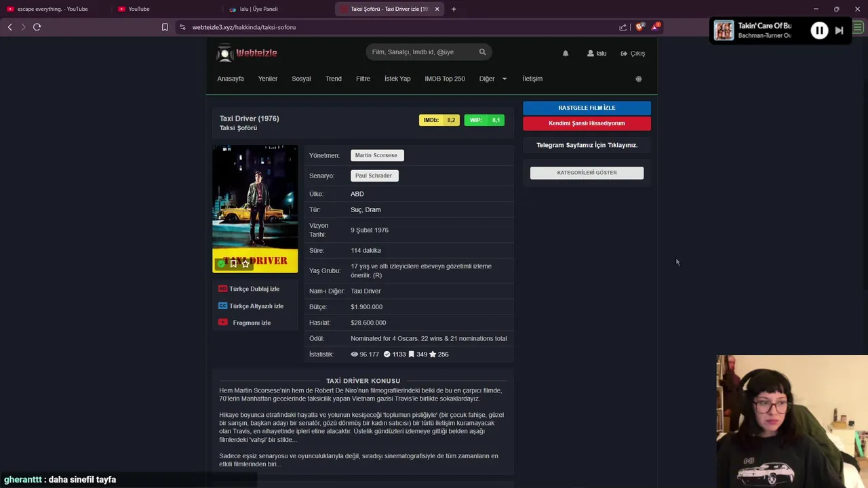The width and height of the screenshot is (868, 488).
Task: Switch to the escape everything YouTube tab
Action: (x=53, y=9)
